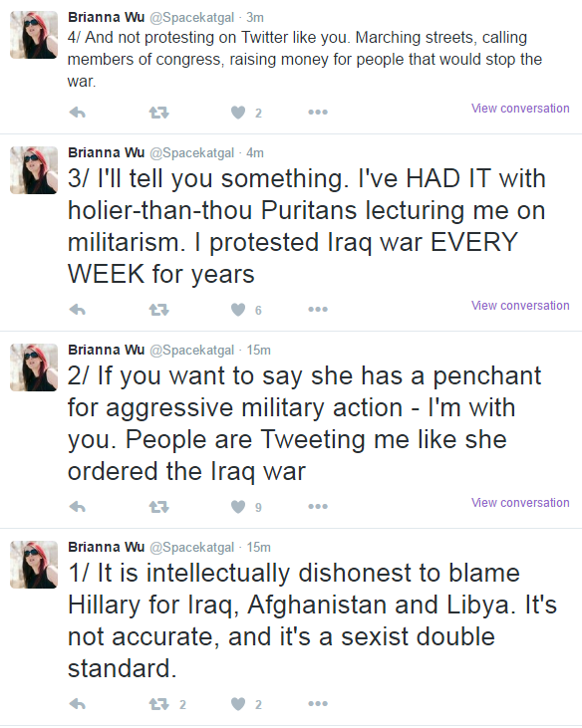The height and width of the screenshot is (728, 582).
Task: Like the 1/ sexist double standard tweet
Action: (238, 704)
